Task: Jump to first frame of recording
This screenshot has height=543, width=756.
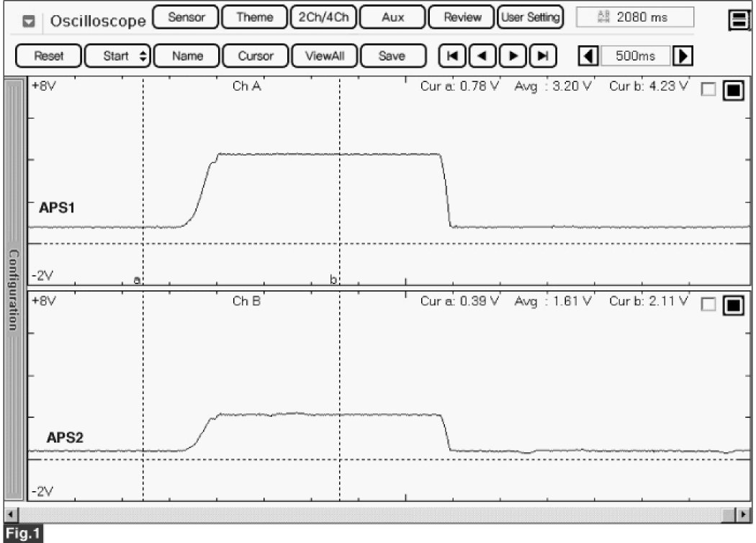Action: [451, 55]
